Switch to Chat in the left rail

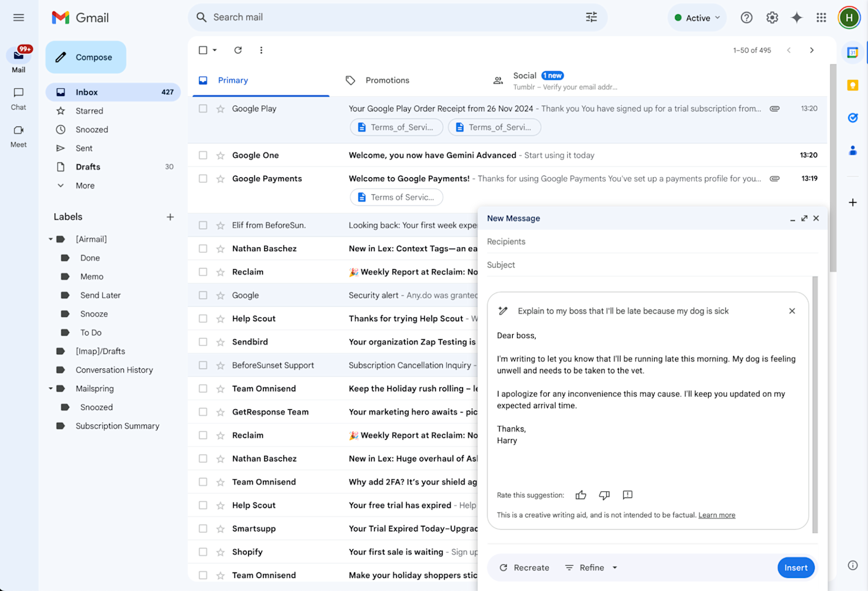[19, 98]
